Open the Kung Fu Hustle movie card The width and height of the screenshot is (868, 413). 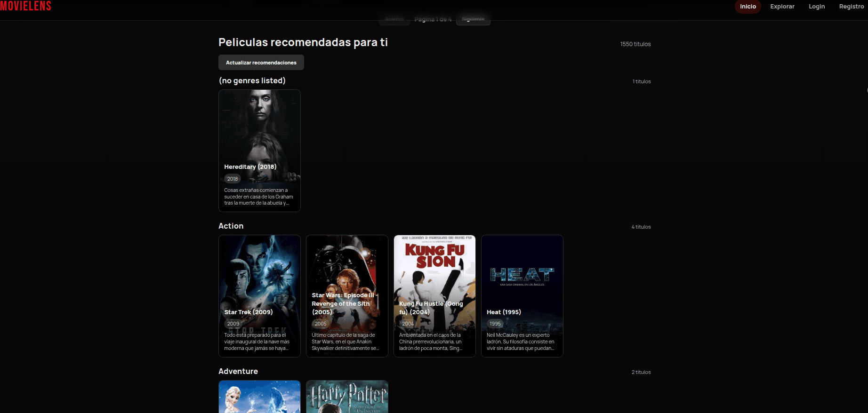434,296
